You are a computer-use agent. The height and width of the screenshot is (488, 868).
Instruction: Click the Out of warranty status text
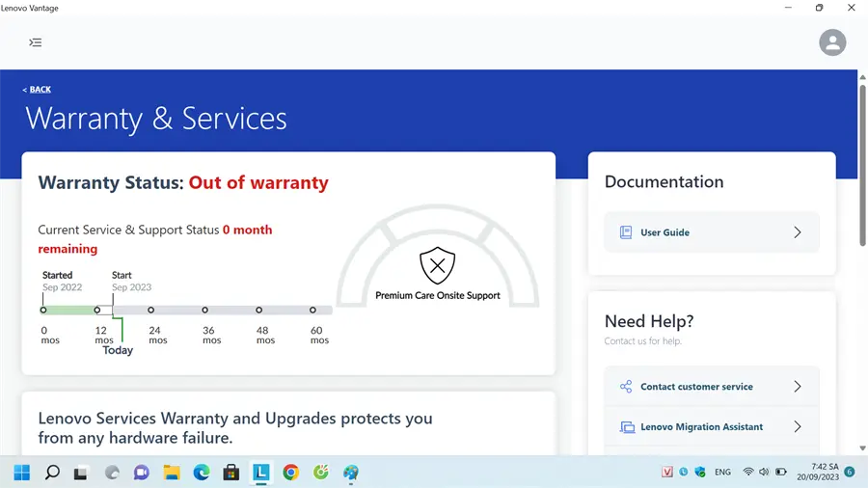pyautogui.click(x=258, y=182)
